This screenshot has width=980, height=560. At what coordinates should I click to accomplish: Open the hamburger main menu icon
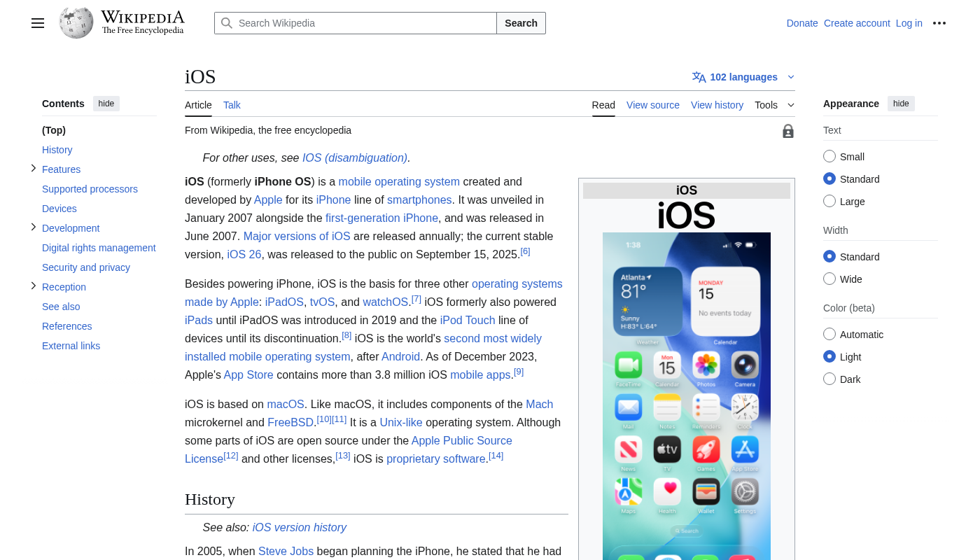38,23
